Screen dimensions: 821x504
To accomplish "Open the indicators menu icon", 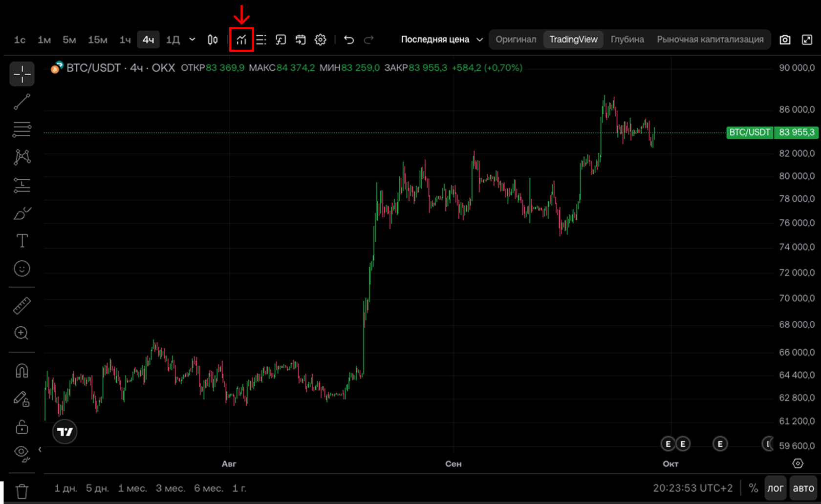I will click(x=241, y=40).
